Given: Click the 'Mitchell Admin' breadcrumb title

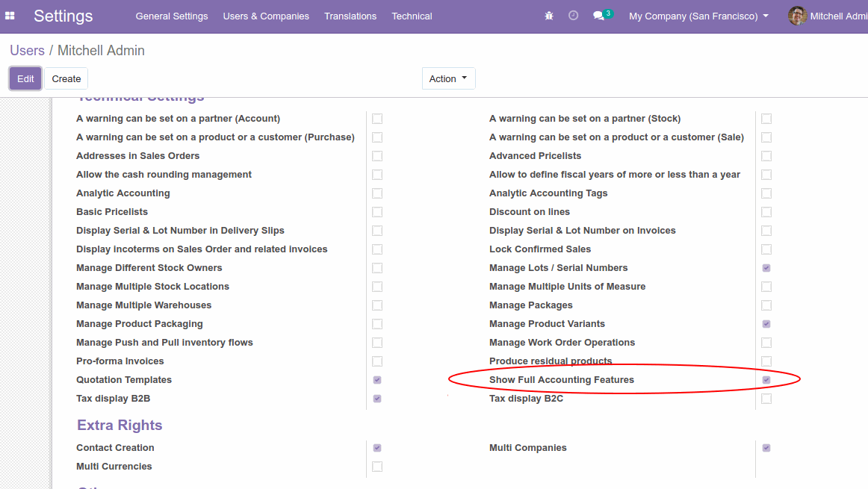Looking at the screenshot, I should tap(102, 50).
